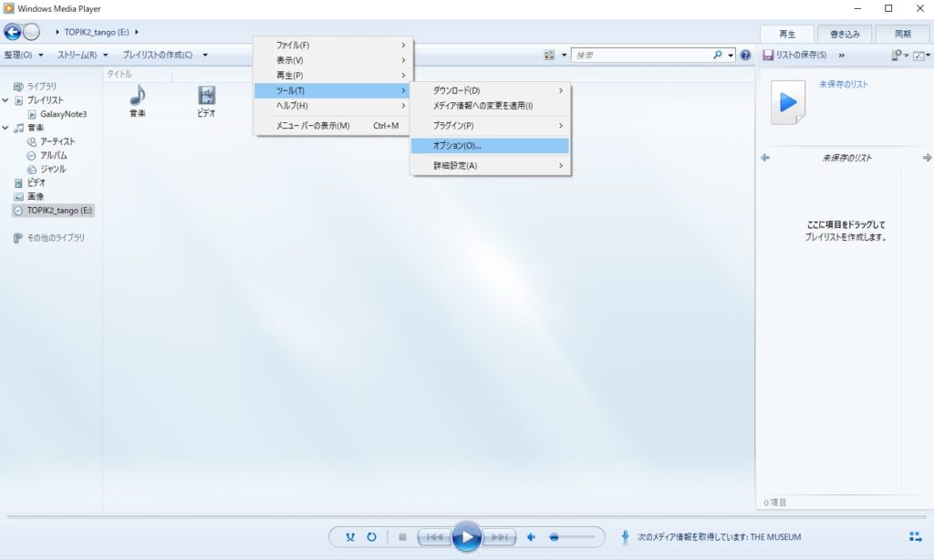Screen dimensions: 934x560
Task: Choose オプション(O)... in the submenu
Action: point(490,145)
